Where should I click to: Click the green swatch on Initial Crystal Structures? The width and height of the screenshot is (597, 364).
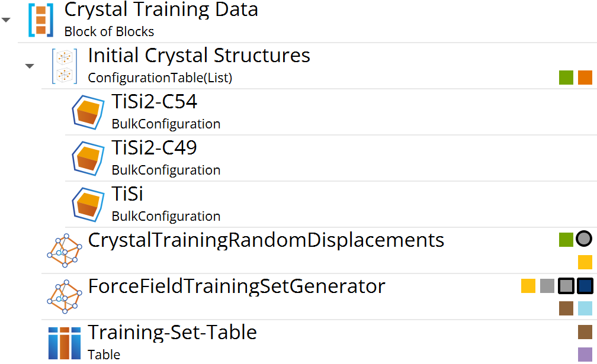point(566,78)
